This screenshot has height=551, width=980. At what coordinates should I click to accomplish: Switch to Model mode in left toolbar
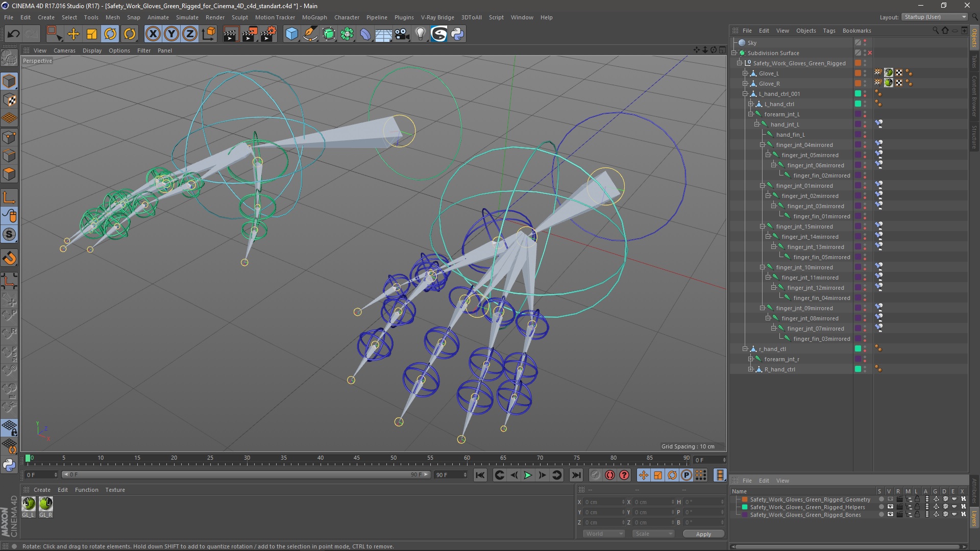9,82
